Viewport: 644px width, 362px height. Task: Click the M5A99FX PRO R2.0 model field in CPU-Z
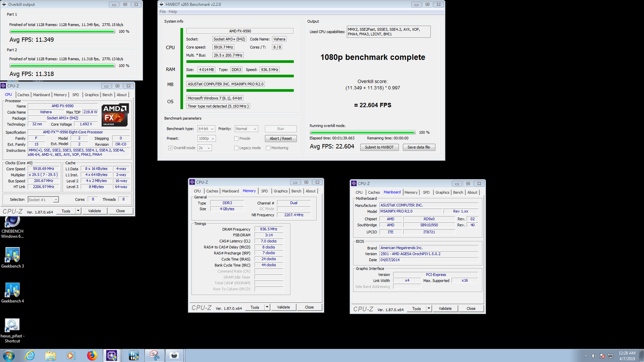click(411, 211)
